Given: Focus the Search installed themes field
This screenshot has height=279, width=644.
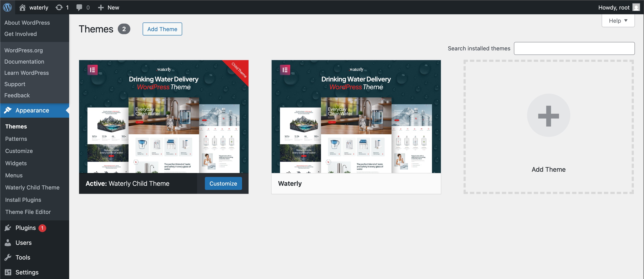Looking at the screenshot, I should click(574, 48).
